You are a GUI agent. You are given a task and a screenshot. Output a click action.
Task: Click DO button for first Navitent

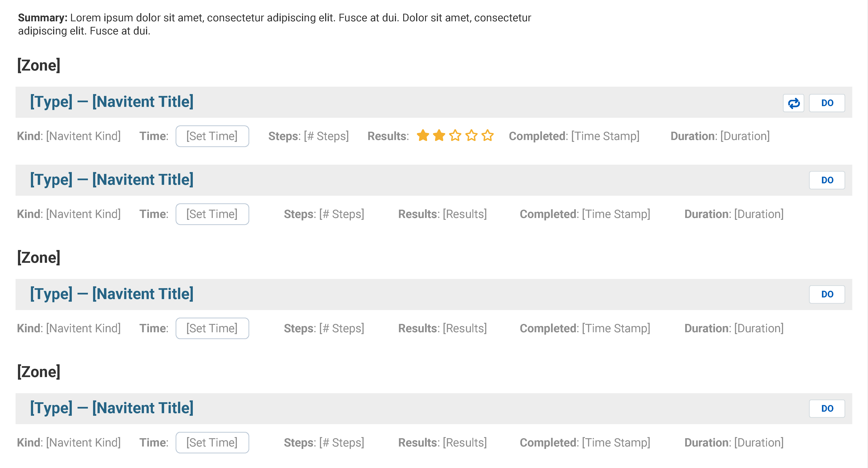[x=827, y=103]
